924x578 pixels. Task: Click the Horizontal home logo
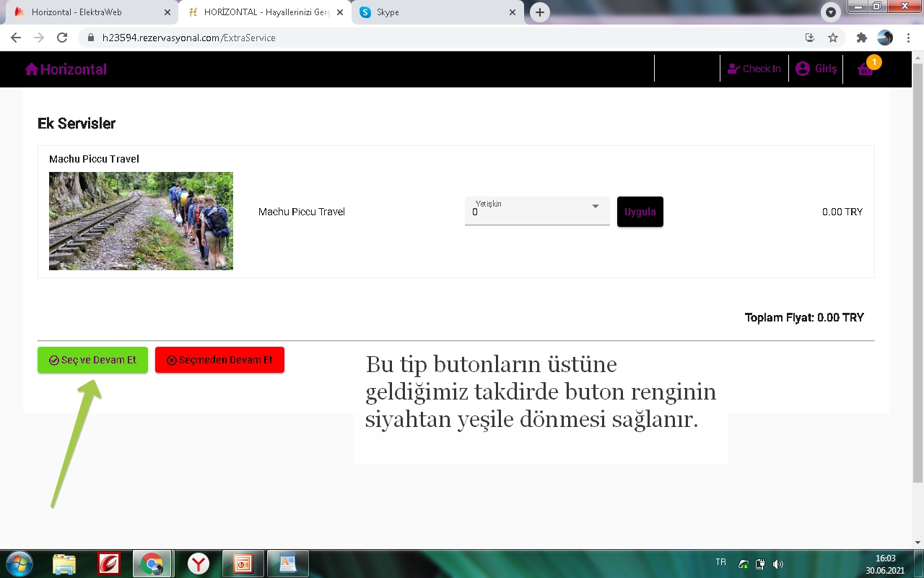click(x=66, y=69)
